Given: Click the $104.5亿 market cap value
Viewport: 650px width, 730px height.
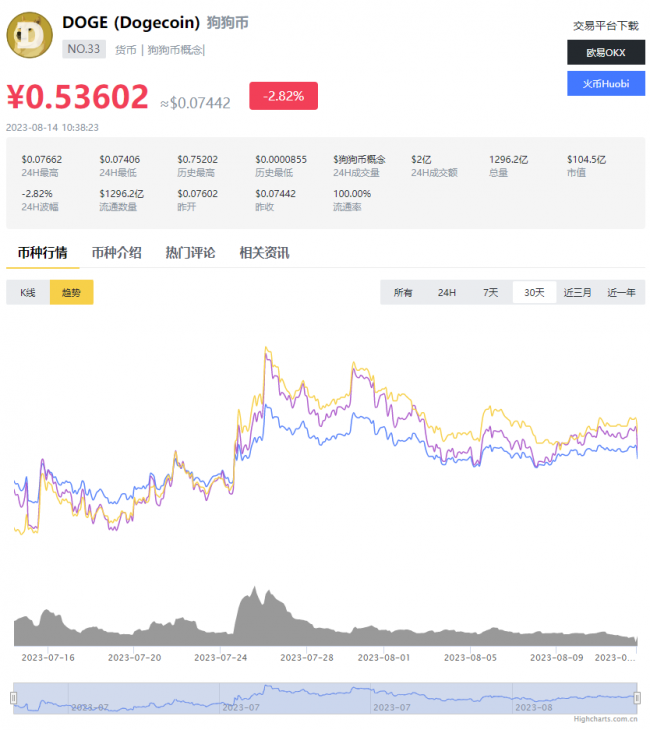Looking at the screenshot, I should (x=586, y=159).
